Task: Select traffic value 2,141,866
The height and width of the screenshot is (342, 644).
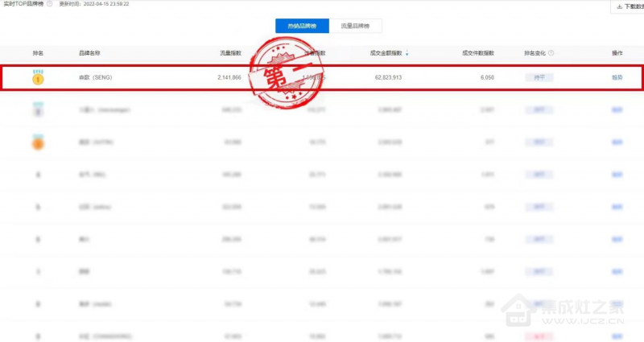Action: (229, 77)
